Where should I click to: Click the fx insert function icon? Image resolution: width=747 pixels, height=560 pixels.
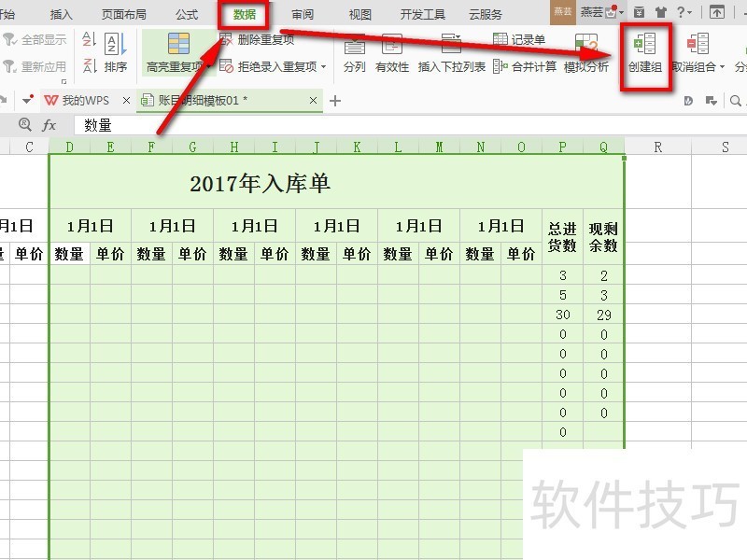[x=49, y=125]
